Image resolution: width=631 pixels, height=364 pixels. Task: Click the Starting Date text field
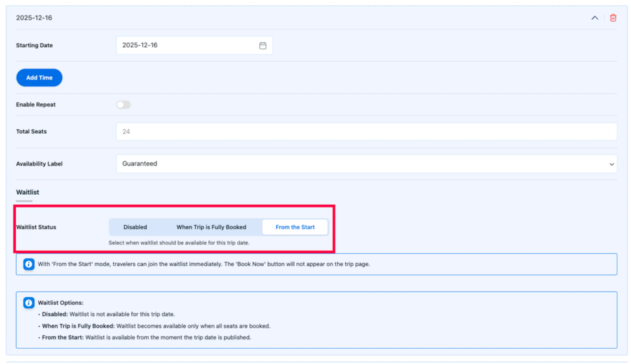194,45
